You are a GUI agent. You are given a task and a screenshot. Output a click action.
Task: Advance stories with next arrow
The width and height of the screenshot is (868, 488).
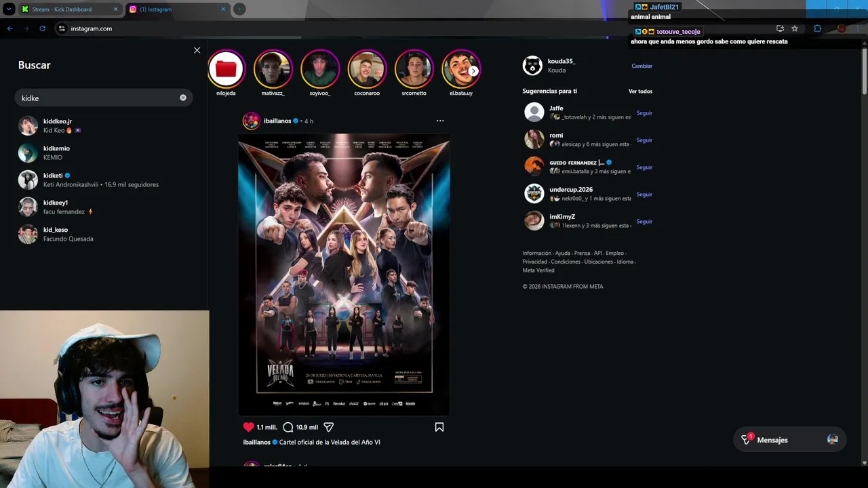[473, 70]
